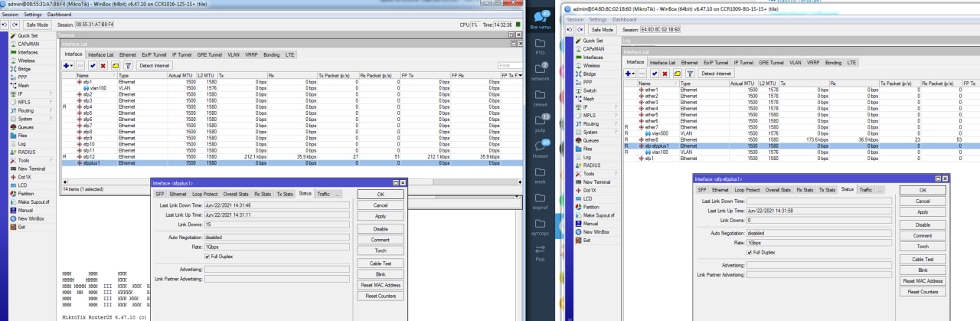Switch to Bonding tab in left Interface List

271,55
